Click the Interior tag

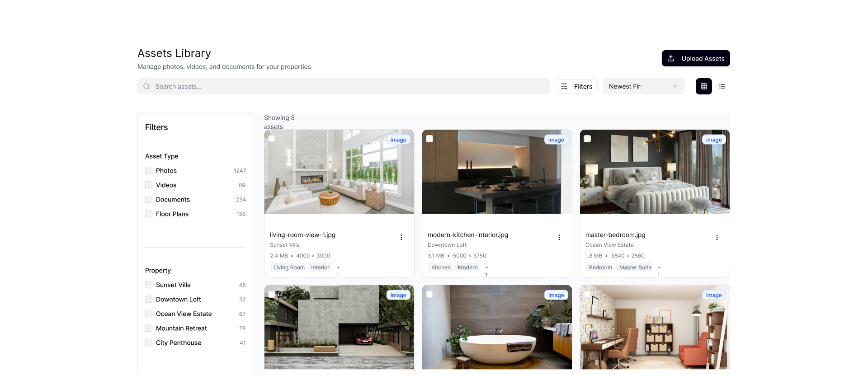320,267
